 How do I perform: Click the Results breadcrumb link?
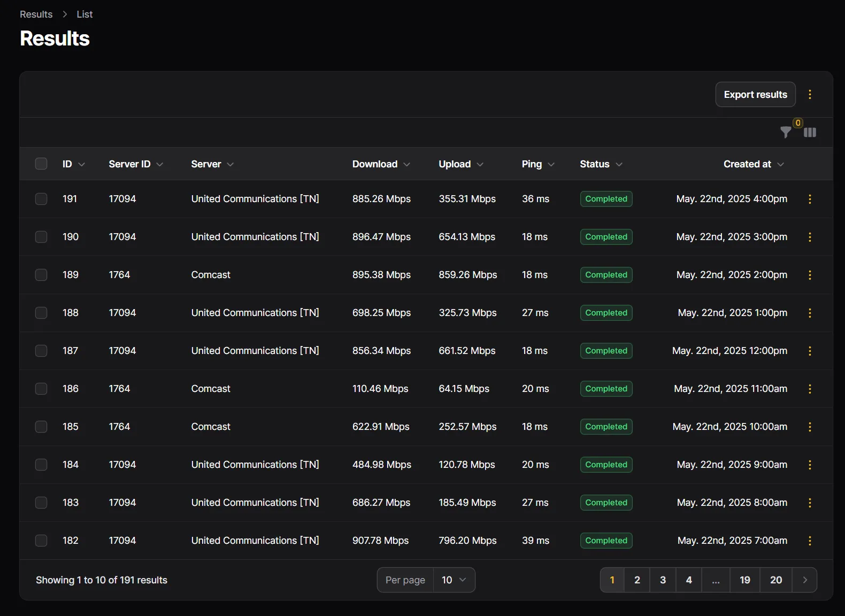(x=36, y=14)
